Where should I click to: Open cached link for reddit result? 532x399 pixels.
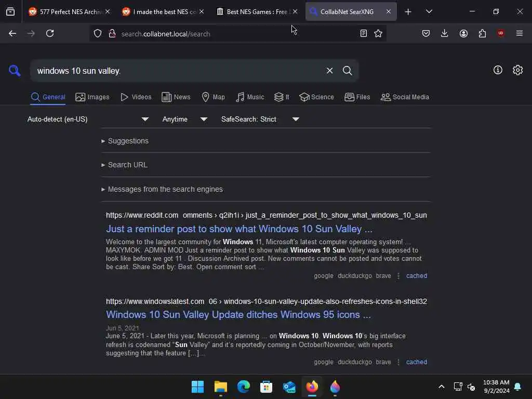click(417, 276)
